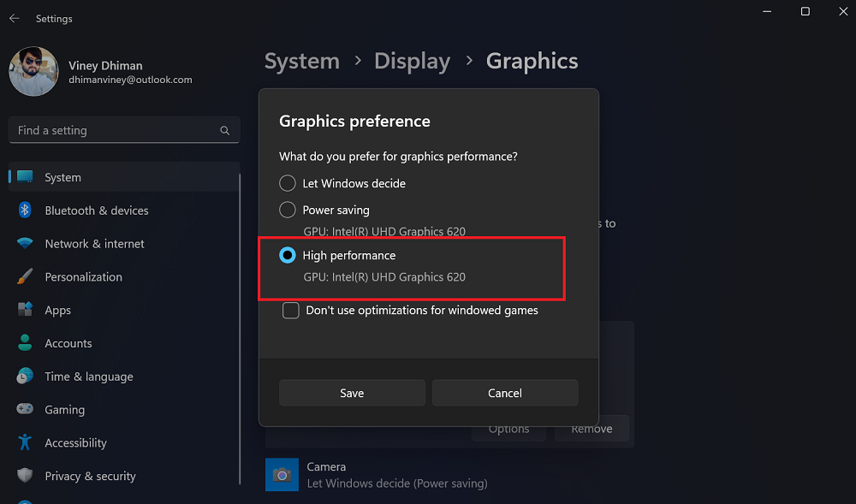This screenshot has height=504, width=856.
Task: Select the High performance radio button
Action: coord(287,255)
